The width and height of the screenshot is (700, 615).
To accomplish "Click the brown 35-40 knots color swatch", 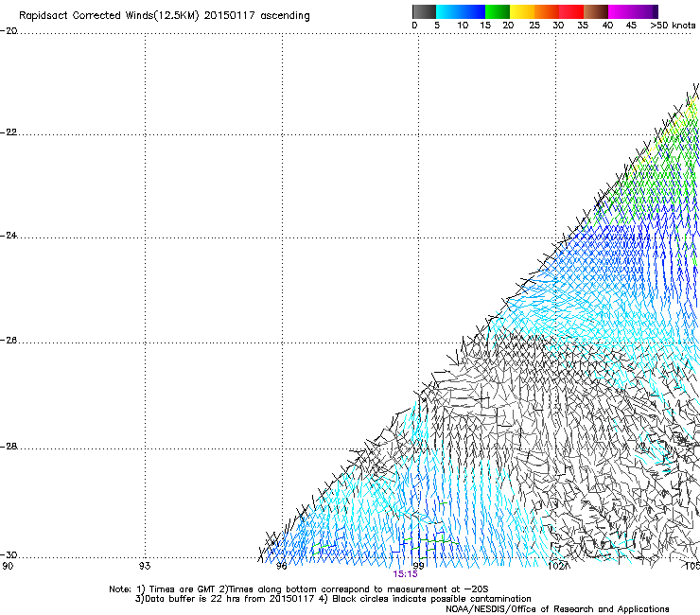I will [x=596, y=11].
